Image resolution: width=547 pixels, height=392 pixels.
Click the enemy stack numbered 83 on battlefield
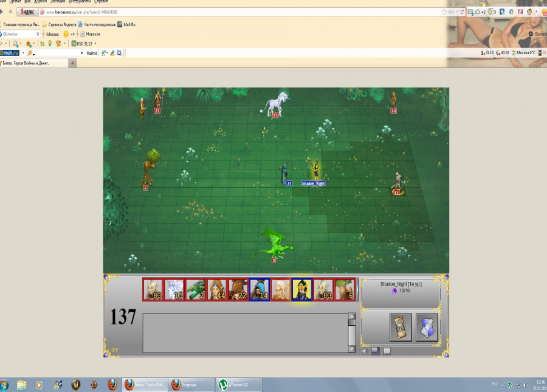tap(398, 183)
